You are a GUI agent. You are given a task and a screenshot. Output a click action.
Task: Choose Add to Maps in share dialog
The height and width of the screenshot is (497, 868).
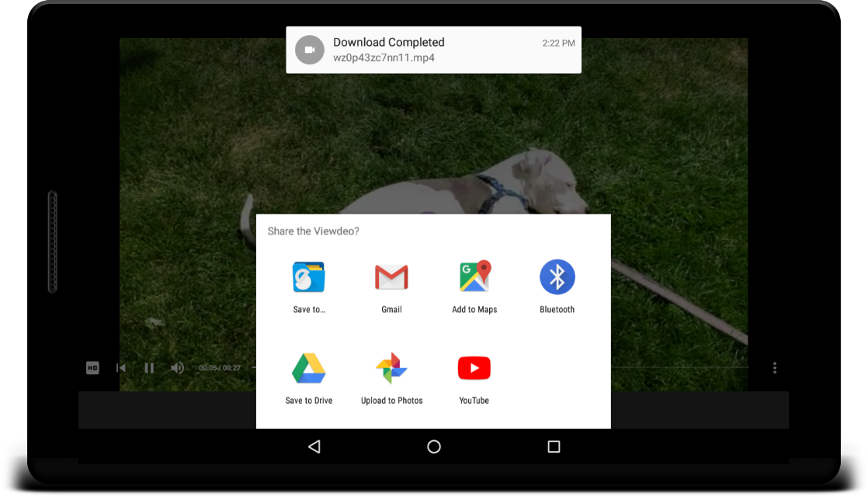pos(474,287)
